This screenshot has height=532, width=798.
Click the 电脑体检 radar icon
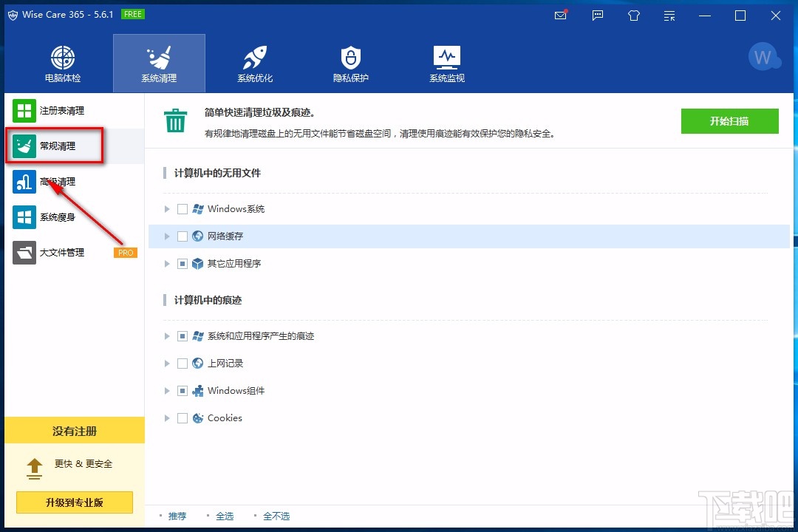click(63, 58)
